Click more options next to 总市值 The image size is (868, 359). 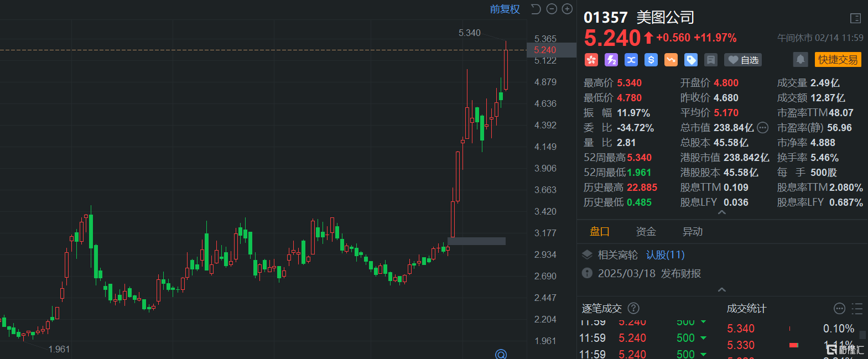click(x=762, y=128)
